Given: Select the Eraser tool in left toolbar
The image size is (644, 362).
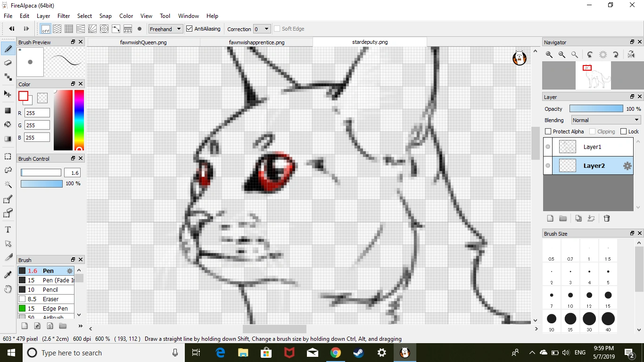Looking at the screenshot, I should coord(8,62).
